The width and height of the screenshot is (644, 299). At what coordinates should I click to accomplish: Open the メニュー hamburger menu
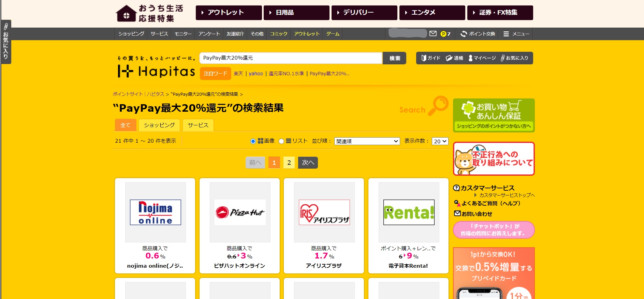click(x=516, y=34)
